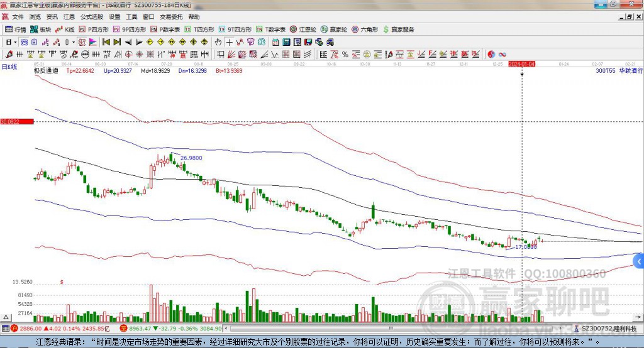Click the 极反通道 indicator label
The width and height of the screenshot is (644, 348).
click(46, 70)
